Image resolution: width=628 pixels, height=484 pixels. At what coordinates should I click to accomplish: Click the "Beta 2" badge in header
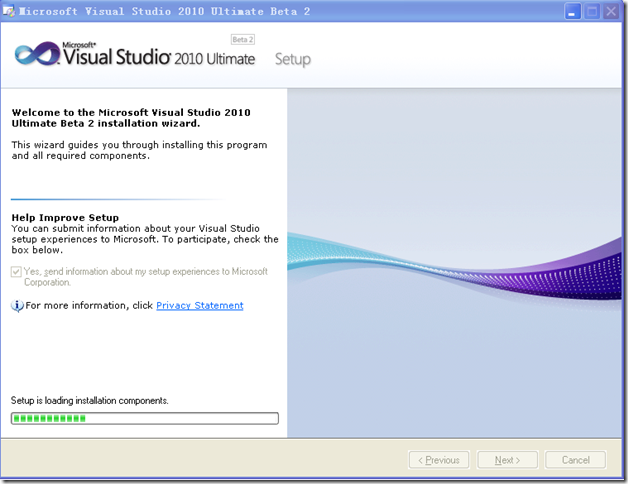coord(243,40)
